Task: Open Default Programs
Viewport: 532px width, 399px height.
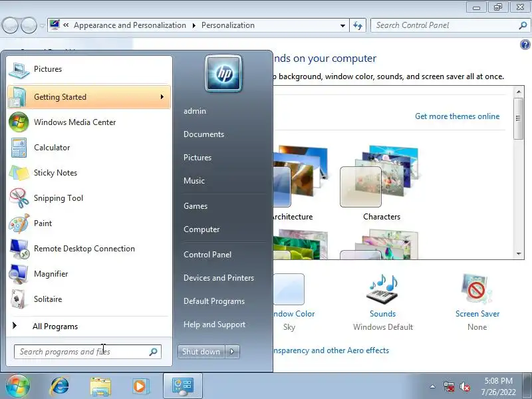Action: pos(213,301)
